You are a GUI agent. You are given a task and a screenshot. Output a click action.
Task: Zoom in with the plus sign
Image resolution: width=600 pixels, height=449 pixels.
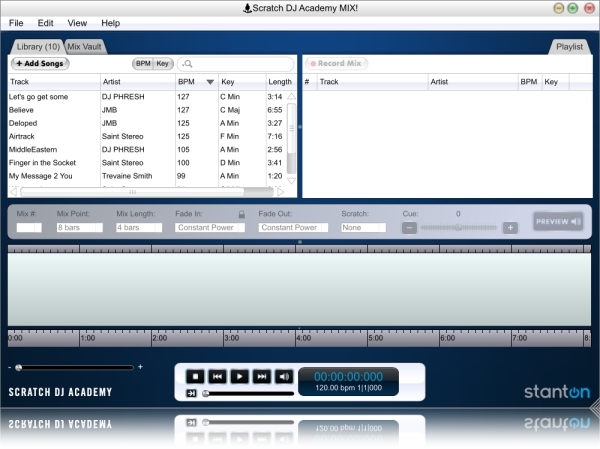coord(140,367)
